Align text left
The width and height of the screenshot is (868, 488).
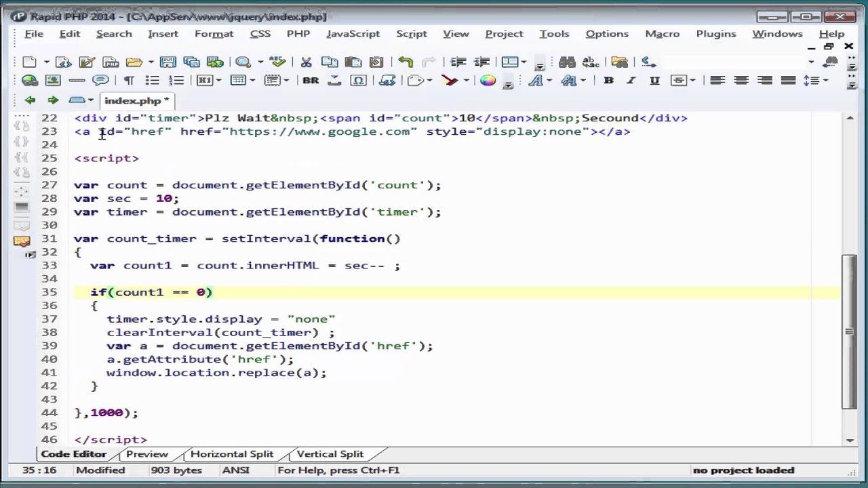coord(717,81)
